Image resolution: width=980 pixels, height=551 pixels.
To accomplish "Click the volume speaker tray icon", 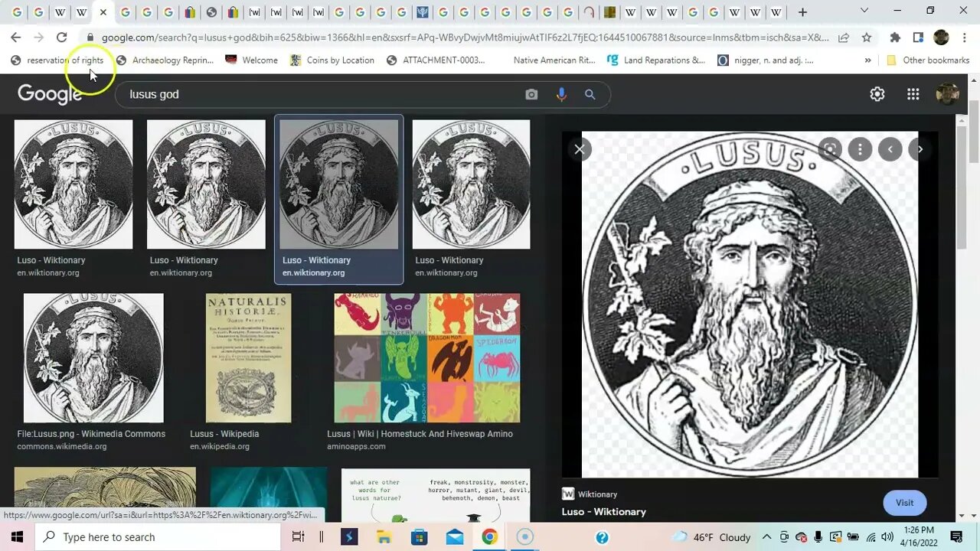I will [887, 537].
